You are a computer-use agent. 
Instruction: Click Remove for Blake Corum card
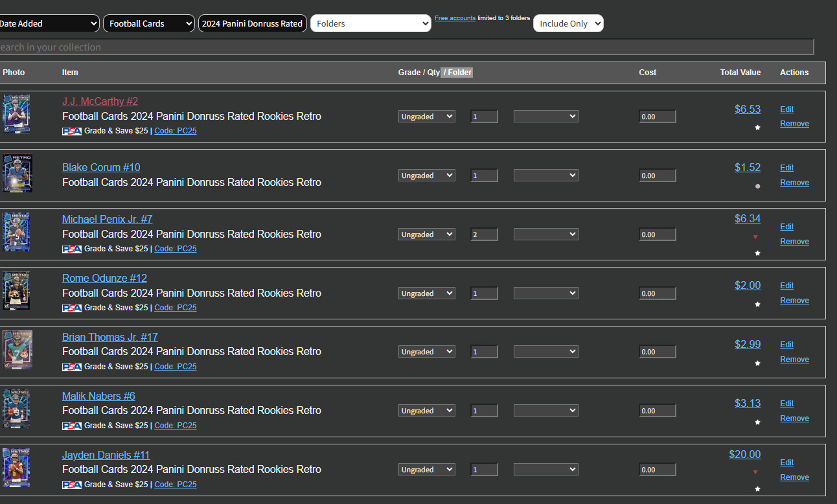[794, 183]
